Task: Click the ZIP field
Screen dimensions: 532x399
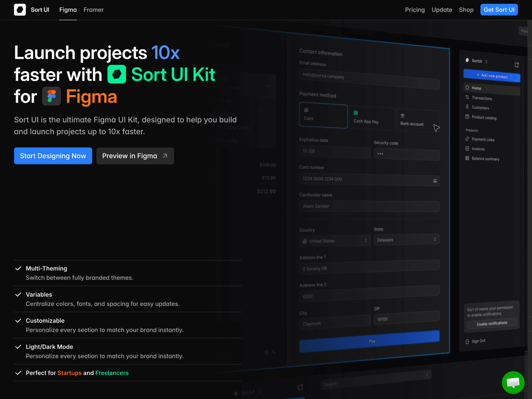Action: [x=406, y=318]
